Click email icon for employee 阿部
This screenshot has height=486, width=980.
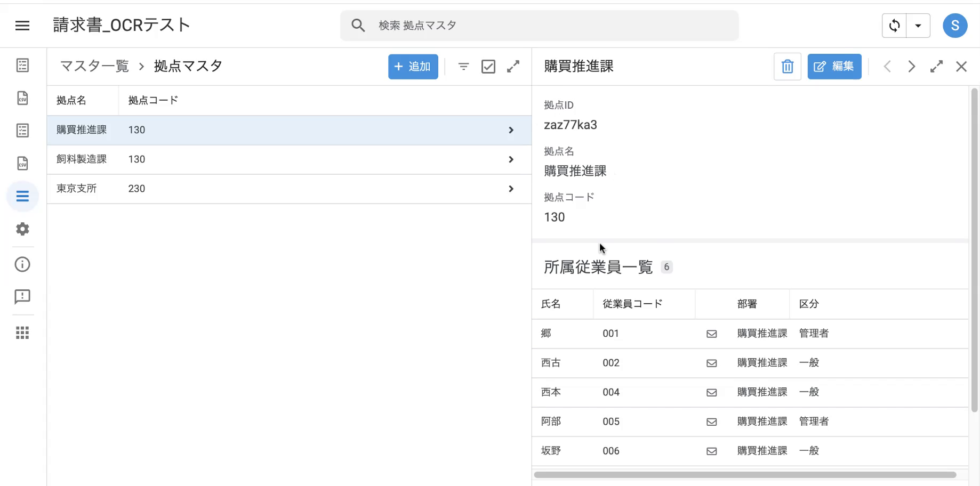pyautogui.click(x=712, y=422)
